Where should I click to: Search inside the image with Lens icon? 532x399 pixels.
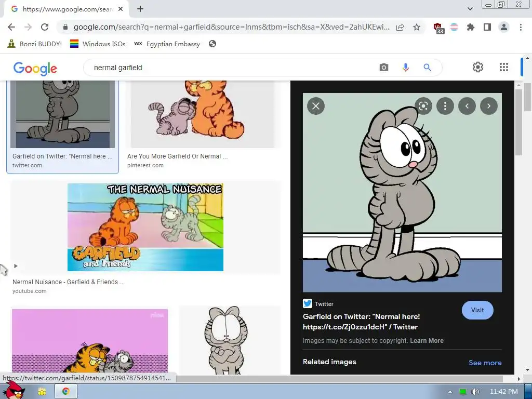pyautogui.click(x=423, y=106)
